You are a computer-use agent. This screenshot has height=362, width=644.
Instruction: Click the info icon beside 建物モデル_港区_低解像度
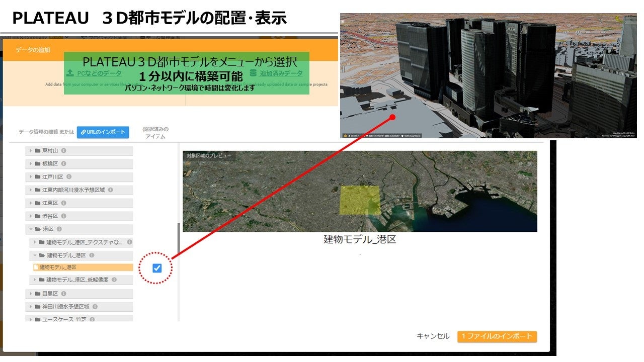(x=115, y=280)
